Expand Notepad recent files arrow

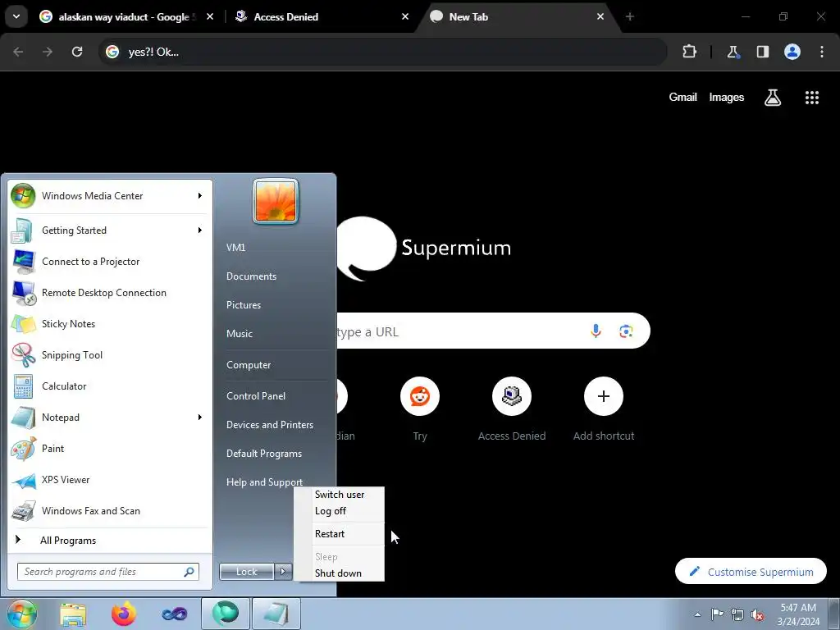[200, 418]
